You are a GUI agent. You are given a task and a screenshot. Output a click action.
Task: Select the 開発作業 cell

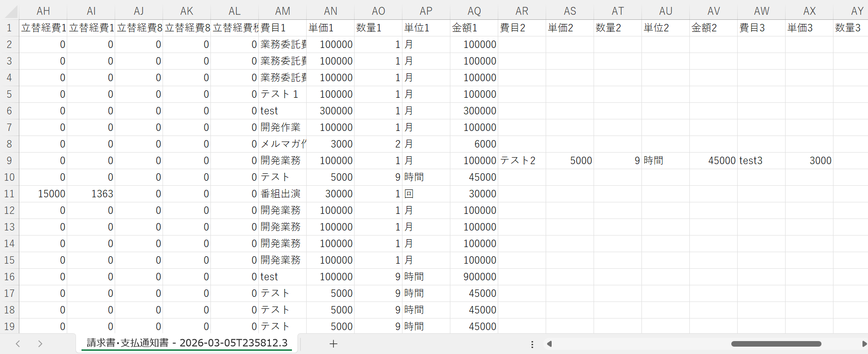click(283, 127)
